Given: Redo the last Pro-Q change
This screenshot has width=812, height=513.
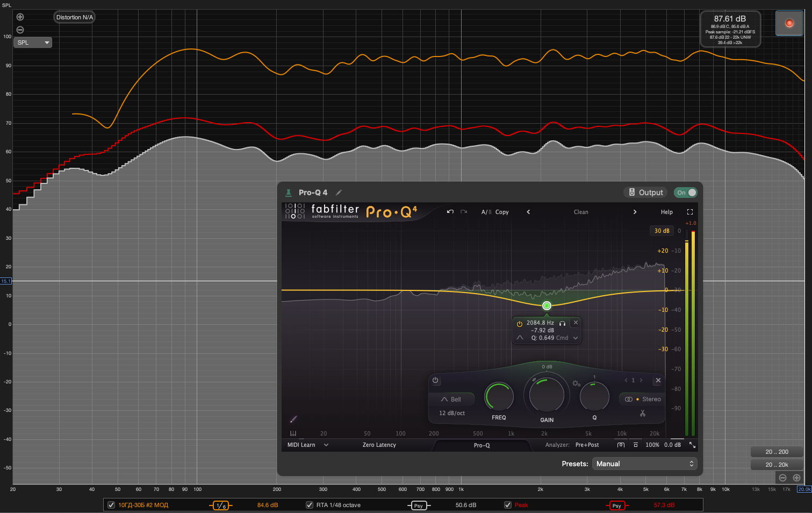Looking at the screenshot, I should tap(464, 212).
